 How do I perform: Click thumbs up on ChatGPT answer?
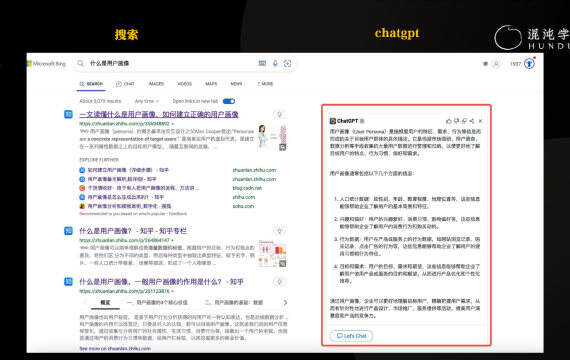tap(449, 121)
